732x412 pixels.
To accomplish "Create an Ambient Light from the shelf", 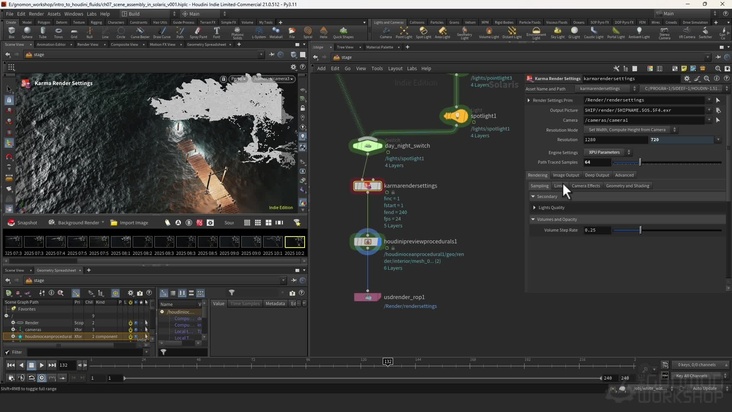I will 639,32.
